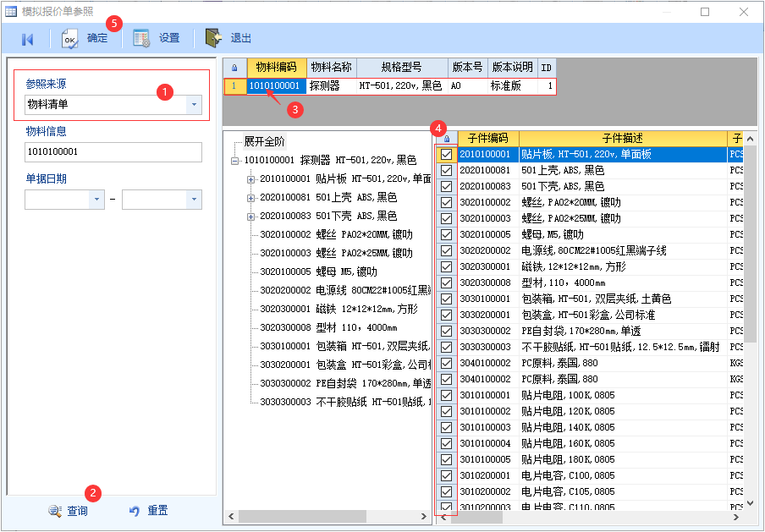
Task: Focus the 物料信息 input field
Action: [x=113, y=151]
